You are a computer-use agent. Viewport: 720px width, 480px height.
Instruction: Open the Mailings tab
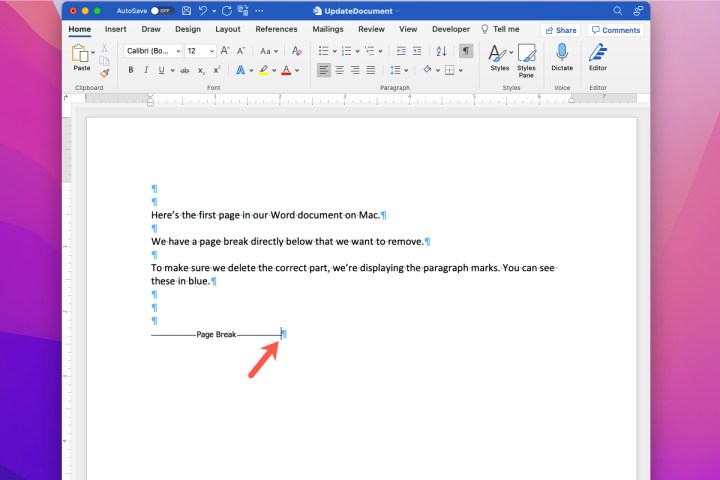[x=327, y=29]
